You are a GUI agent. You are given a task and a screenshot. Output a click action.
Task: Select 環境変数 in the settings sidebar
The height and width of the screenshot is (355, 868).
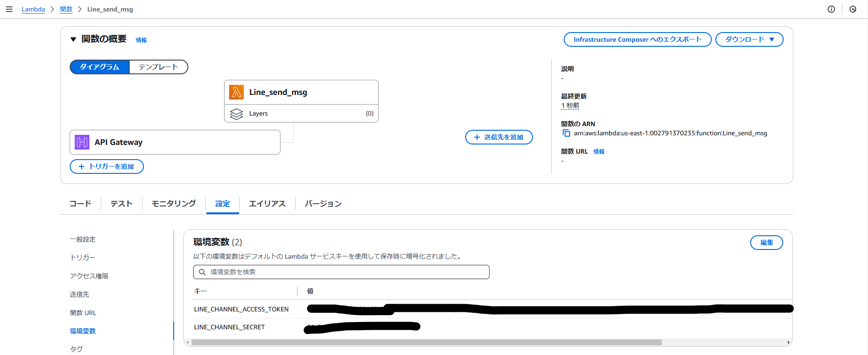[x=83, y=331]
